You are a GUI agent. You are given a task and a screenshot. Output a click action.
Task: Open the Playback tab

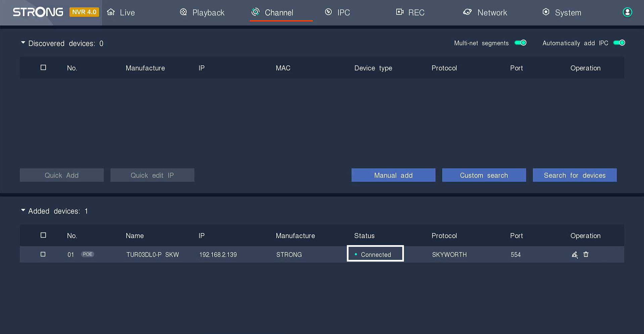tap(202, 12)
